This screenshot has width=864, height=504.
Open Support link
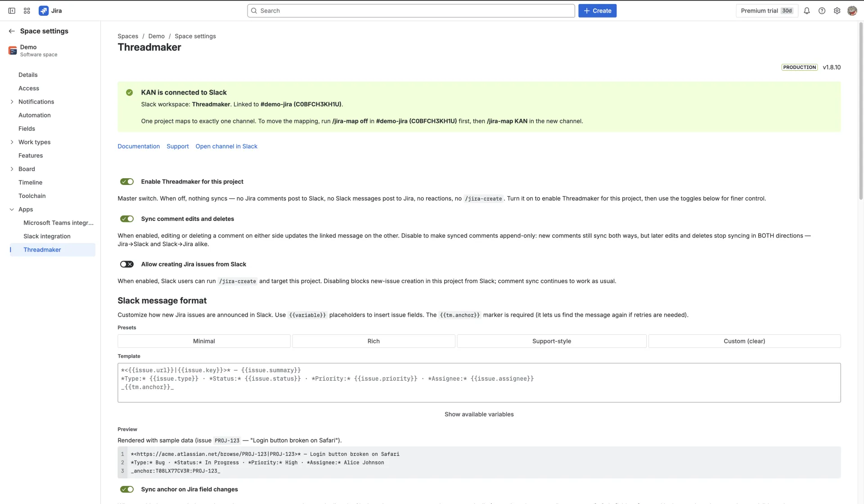[177, 146]
